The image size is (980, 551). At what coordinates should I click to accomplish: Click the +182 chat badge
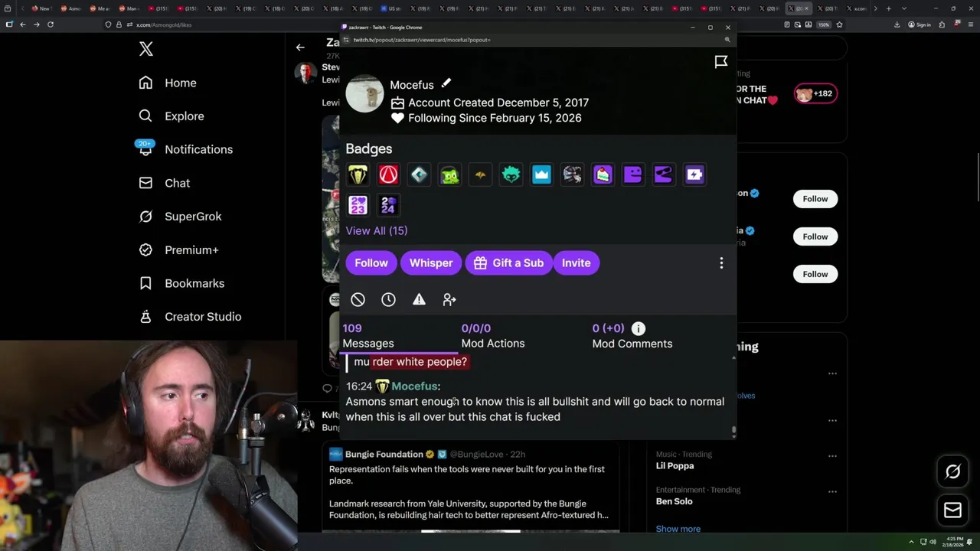pyautogui.click(x=815, y=93)
